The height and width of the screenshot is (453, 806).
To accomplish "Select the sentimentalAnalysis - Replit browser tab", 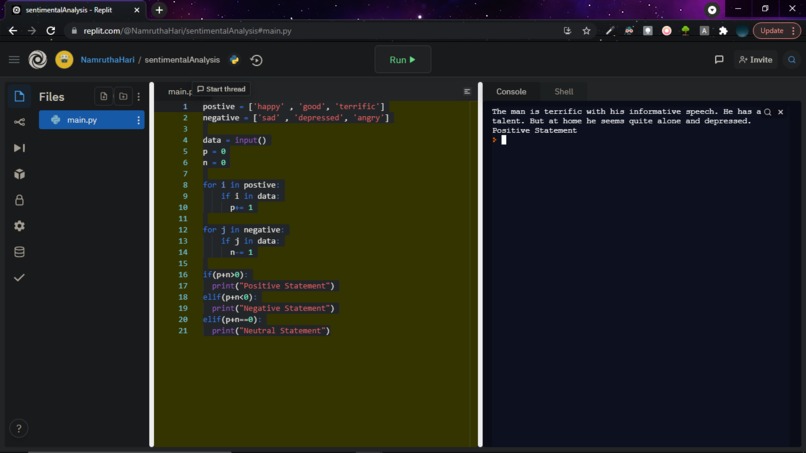I will pyautogui.click(x=76, y=10).
